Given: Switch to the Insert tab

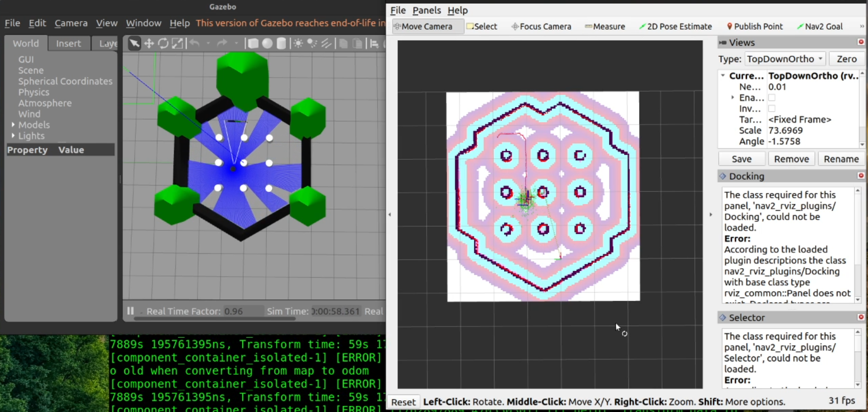Looking at the screenshot, I should 69,44.
